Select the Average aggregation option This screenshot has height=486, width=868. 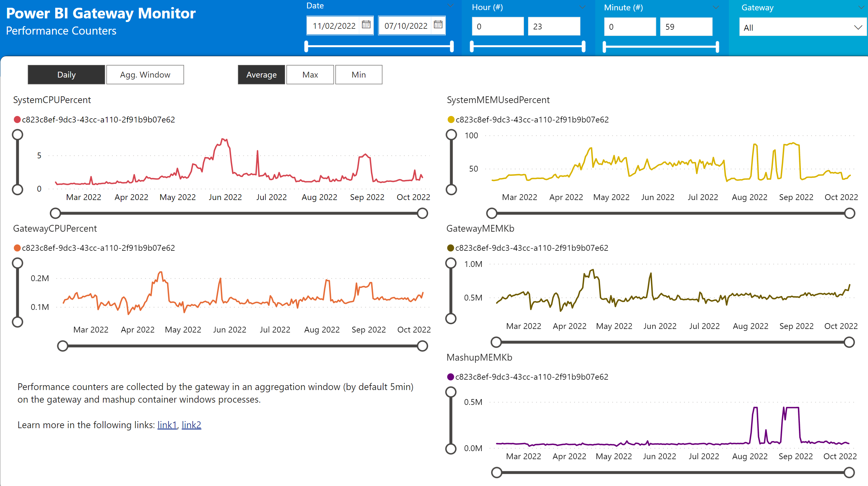click(x=261, y=75)
